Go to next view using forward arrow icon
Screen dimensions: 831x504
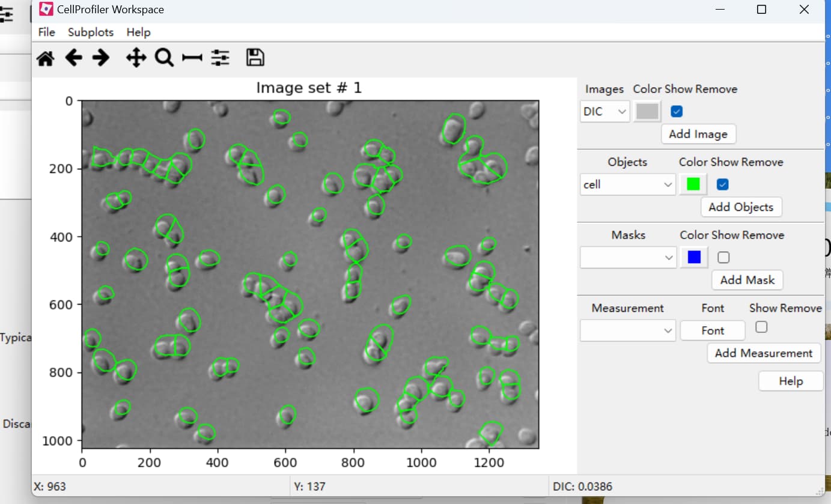click(102, 57)
